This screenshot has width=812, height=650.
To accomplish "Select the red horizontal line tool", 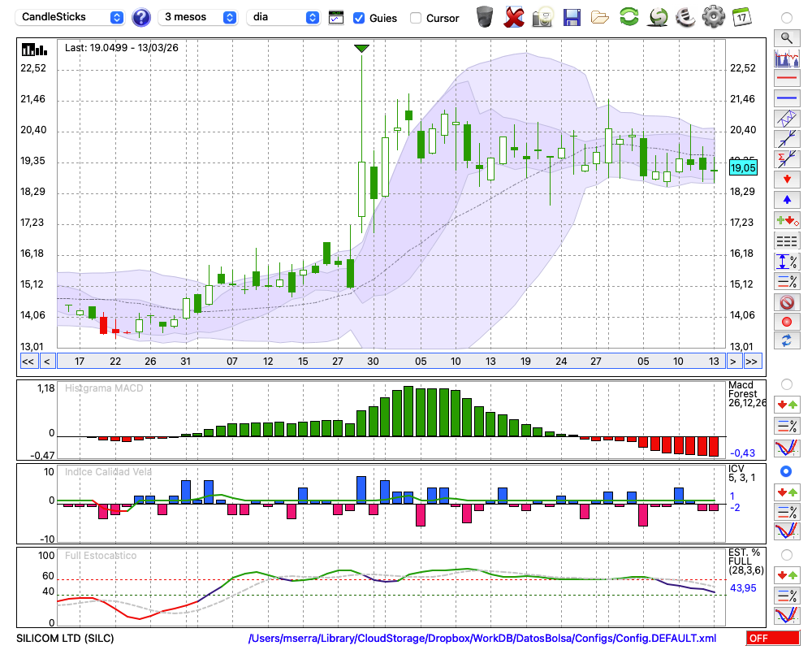I will point(785,79).
